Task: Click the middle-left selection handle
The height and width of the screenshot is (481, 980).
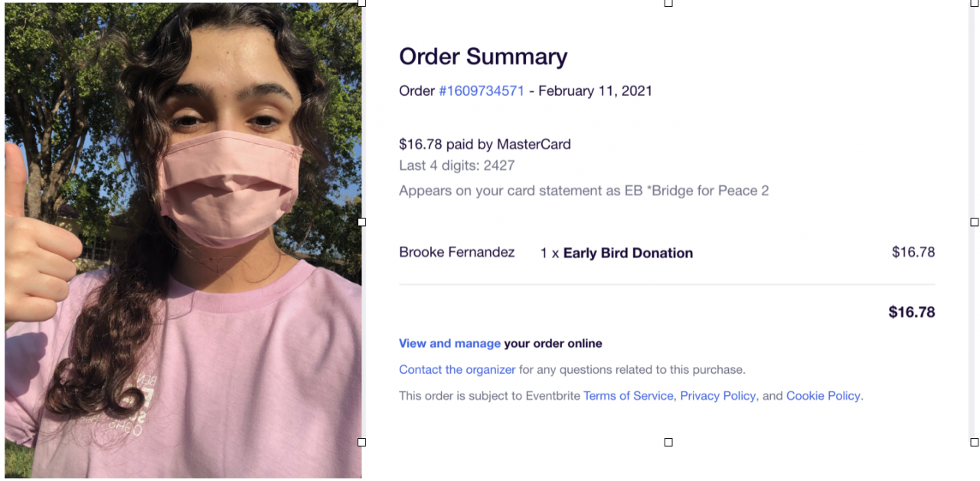Action: pyautogui.click(x=362, y=222)
